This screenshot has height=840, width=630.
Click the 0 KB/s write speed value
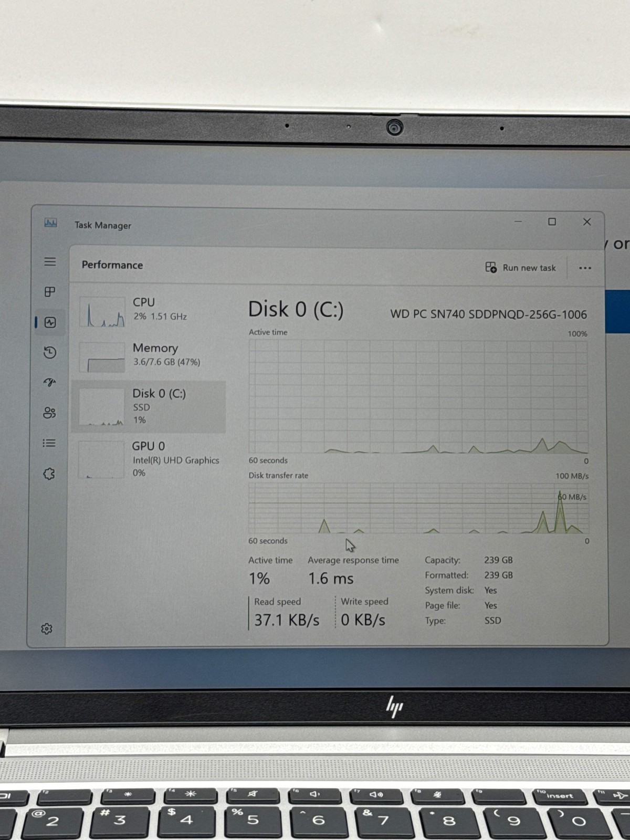[363, 620]
